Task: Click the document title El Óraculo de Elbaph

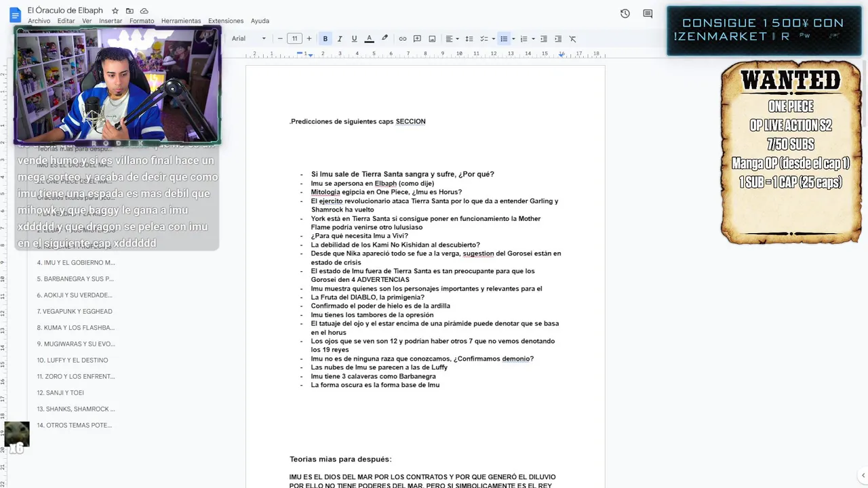Action: (66, 10)
